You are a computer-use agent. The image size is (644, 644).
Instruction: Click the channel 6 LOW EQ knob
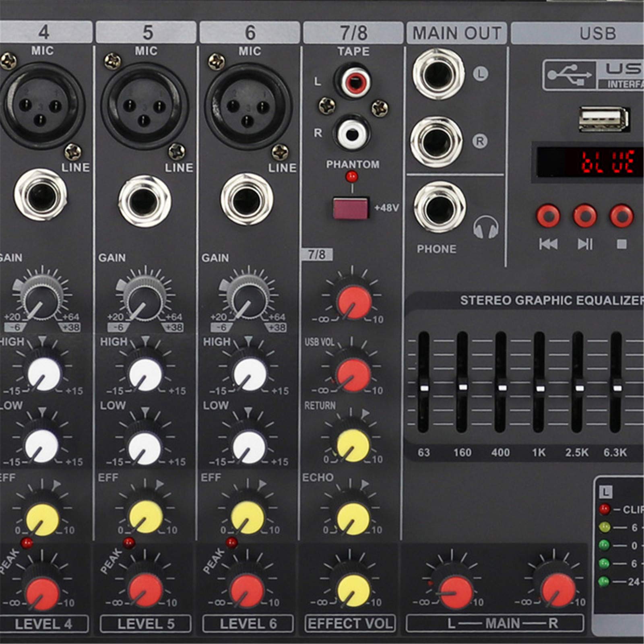click(249, 447)
